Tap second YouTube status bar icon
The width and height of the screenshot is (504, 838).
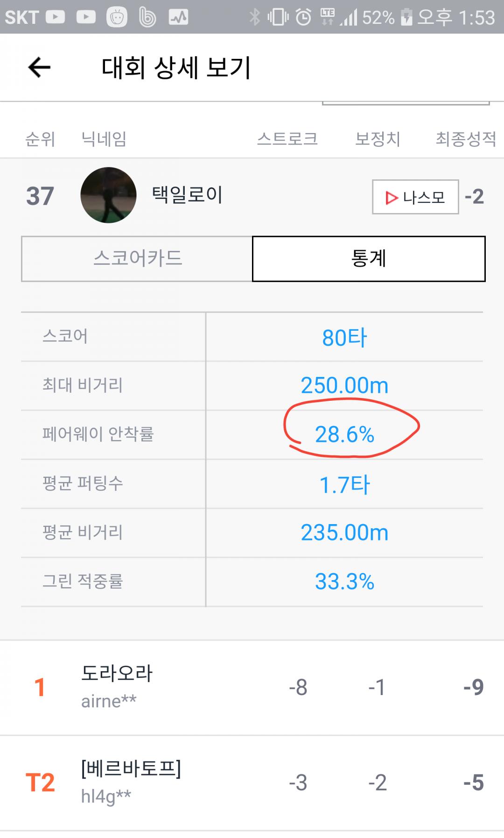coord(86,18)
